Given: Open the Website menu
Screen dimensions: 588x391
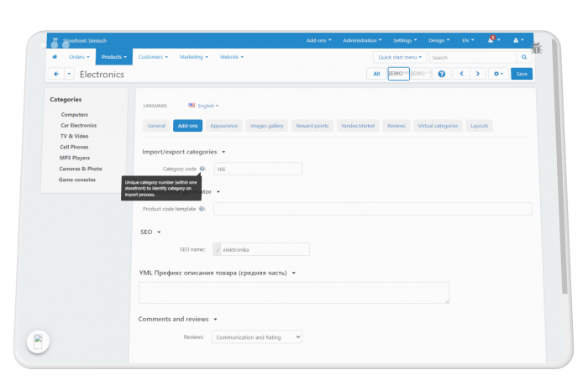Looking at the screenshot, I should [x=231, y=57].
